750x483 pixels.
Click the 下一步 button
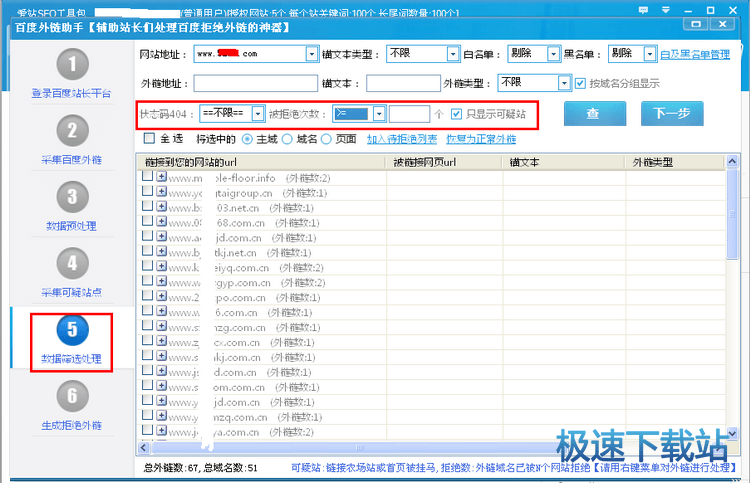click(x=672, y=113)
